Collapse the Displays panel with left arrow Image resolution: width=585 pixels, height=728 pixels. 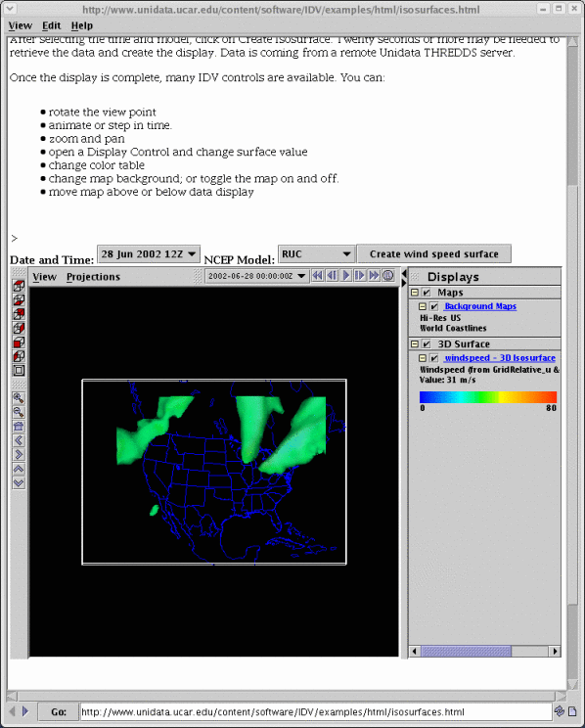pos(403,273)
